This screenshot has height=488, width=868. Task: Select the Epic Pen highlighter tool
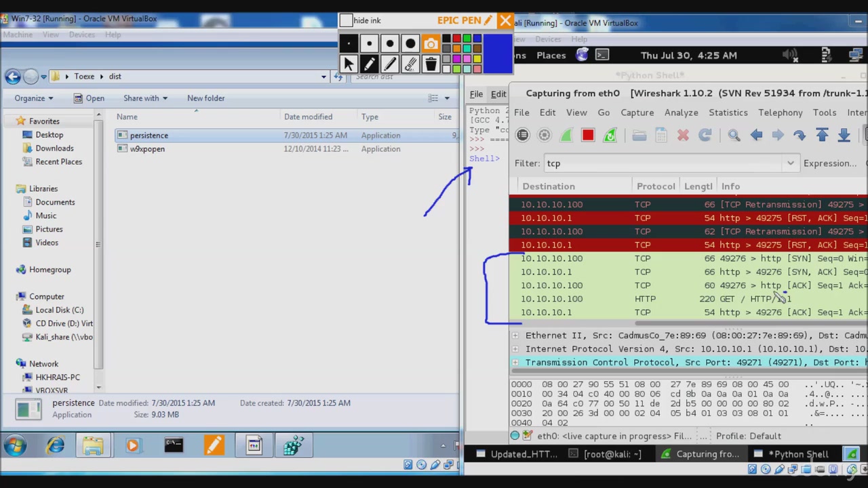[x=389, y=64]
